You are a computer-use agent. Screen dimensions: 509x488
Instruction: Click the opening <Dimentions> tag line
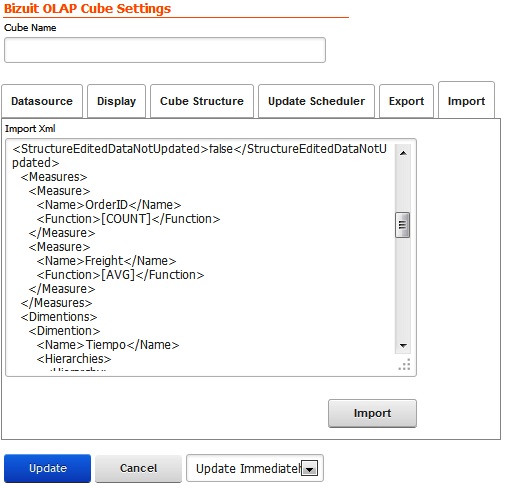click(x=59, y=317)
